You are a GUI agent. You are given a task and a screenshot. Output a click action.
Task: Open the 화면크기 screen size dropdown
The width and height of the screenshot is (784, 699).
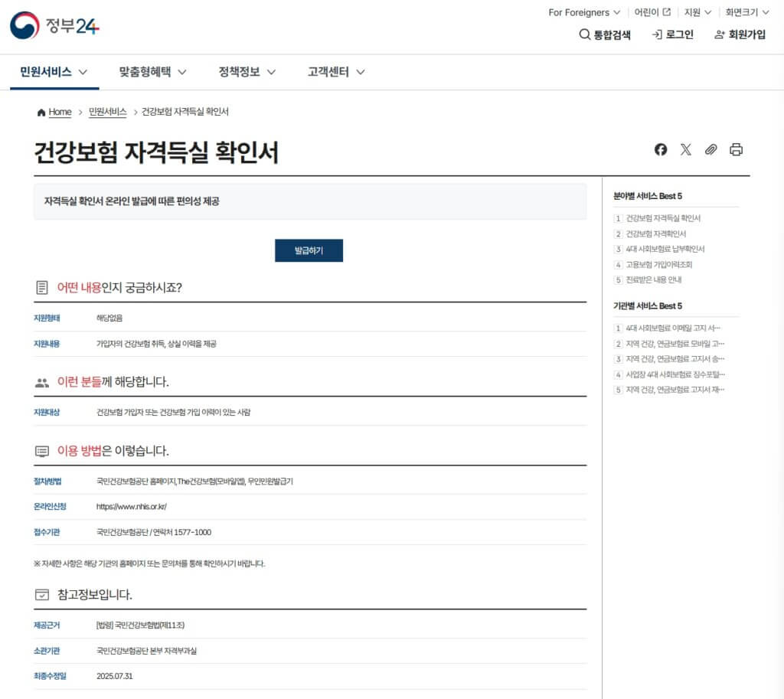[x=747, y=12]
